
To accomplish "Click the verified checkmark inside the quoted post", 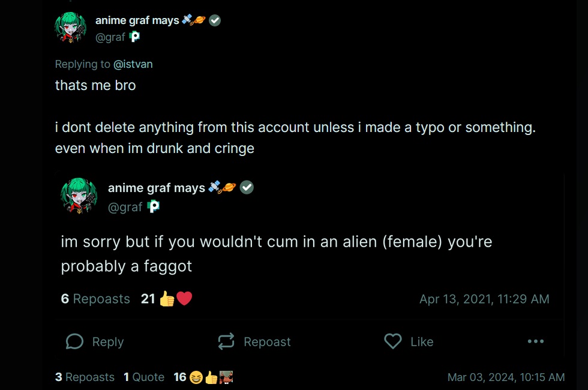I will (x=247, y=188).
